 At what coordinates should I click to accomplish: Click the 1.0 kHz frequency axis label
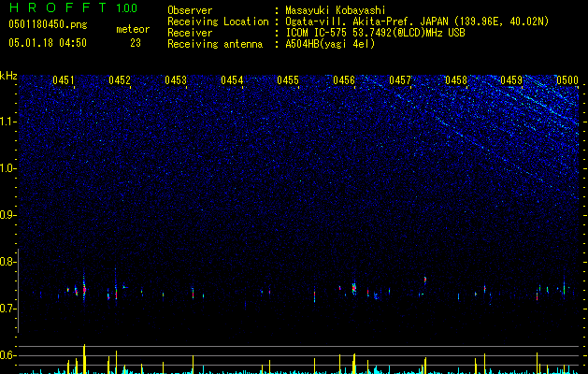click(8, 168)
